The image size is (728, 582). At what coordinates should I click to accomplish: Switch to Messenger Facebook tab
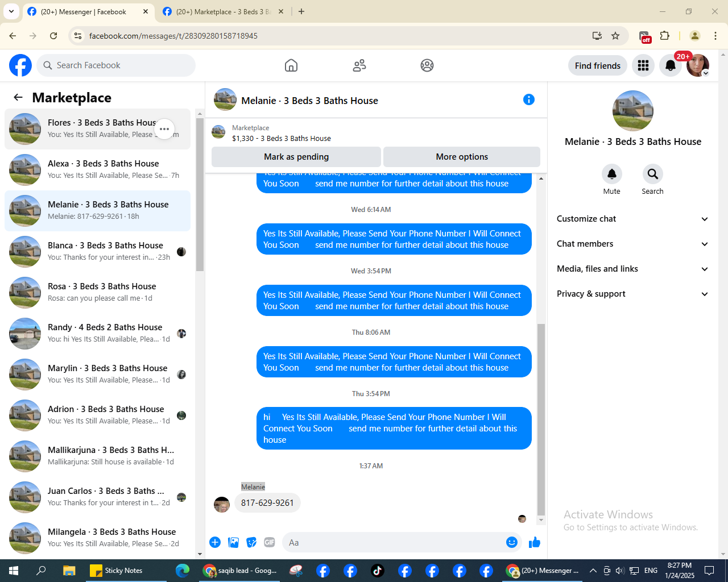click(88, 11)
